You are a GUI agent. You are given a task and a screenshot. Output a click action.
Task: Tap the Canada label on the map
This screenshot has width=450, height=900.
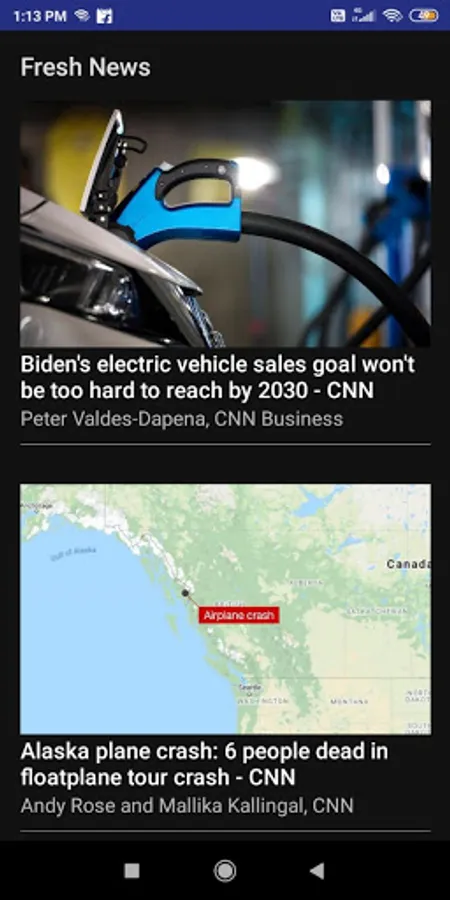point(408,564)
